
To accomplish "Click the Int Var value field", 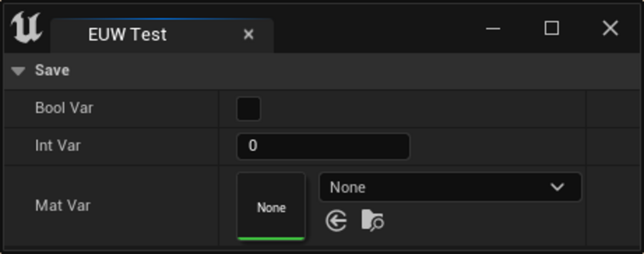I will (x=323, y=146).
